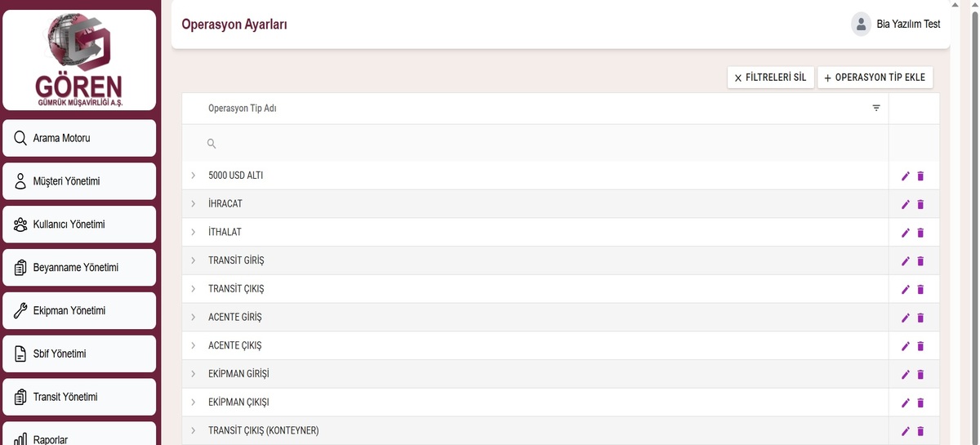Expand the 5000 USD ALTI row
This screenshot has width=980, height=445.
tap(194, 176)
